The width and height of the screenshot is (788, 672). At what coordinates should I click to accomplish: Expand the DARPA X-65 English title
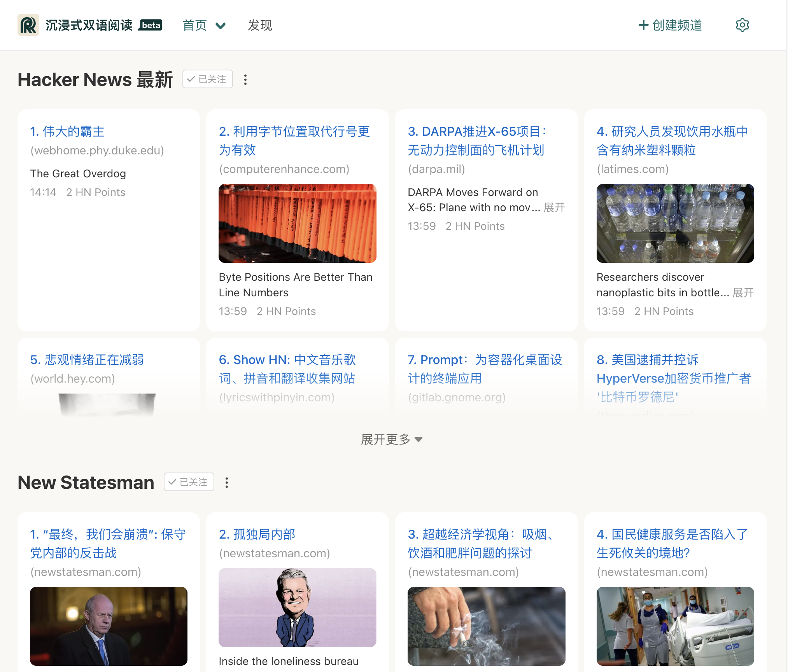[554, 208]
